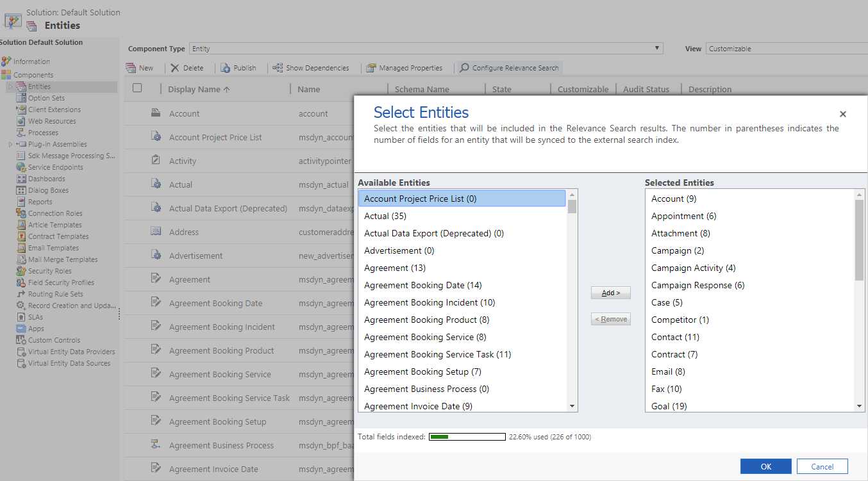The image size is (868, 481).
Task: Click the Routing Rule Sets icon
Action: pyautogui.click(x=21, y=294)
